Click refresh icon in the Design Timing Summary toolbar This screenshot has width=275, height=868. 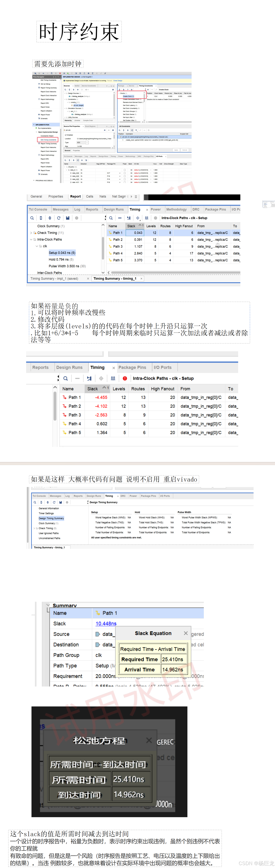click(x=54, y=502)
